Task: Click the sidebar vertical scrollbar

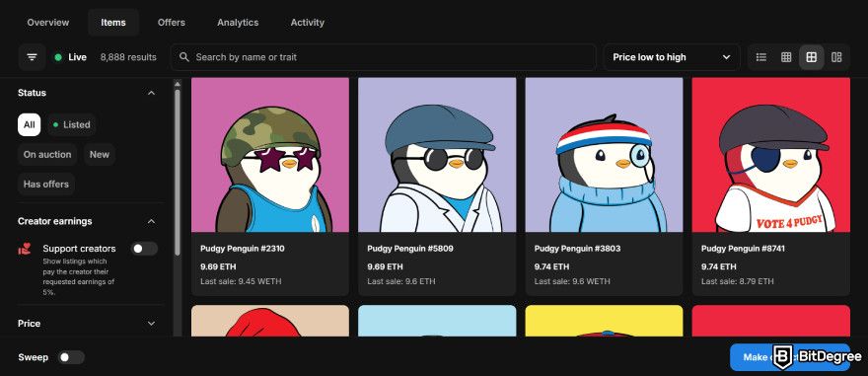Action: pyautogui.click(x=178, y=172)
